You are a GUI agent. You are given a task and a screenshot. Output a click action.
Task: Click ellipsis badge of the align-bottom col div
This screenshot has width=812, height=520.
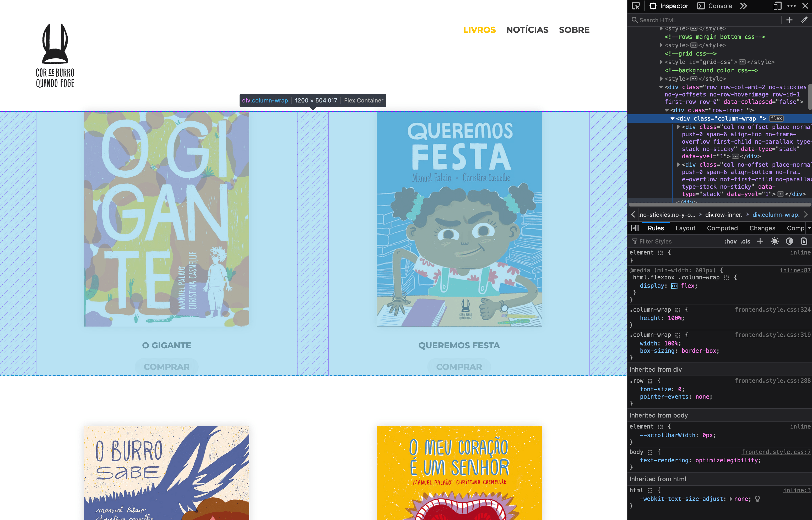point(780,194)
